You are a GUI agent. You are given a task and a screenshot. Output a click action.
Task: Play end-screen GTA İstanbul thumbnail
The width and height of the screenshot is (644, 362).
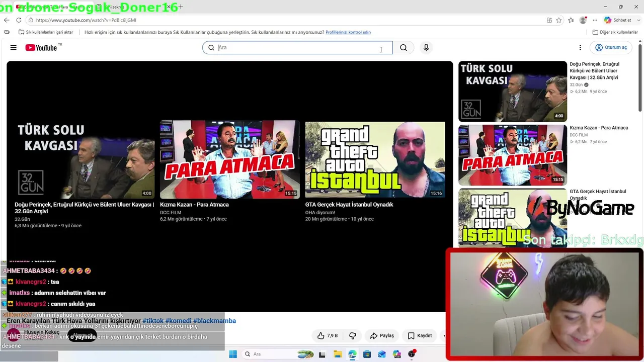click(375, 159)
